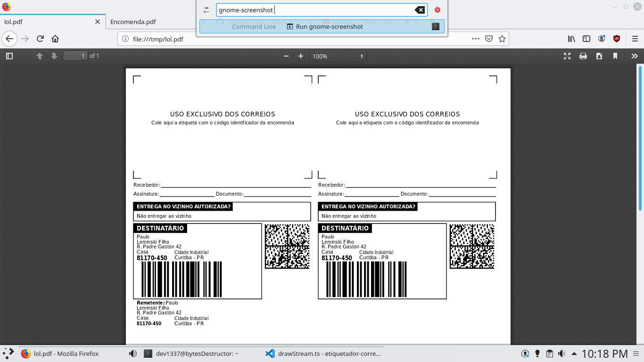644x362 pixels.
Task: Click the Remetente: Paulo text
Action: [x=157, y=303]
